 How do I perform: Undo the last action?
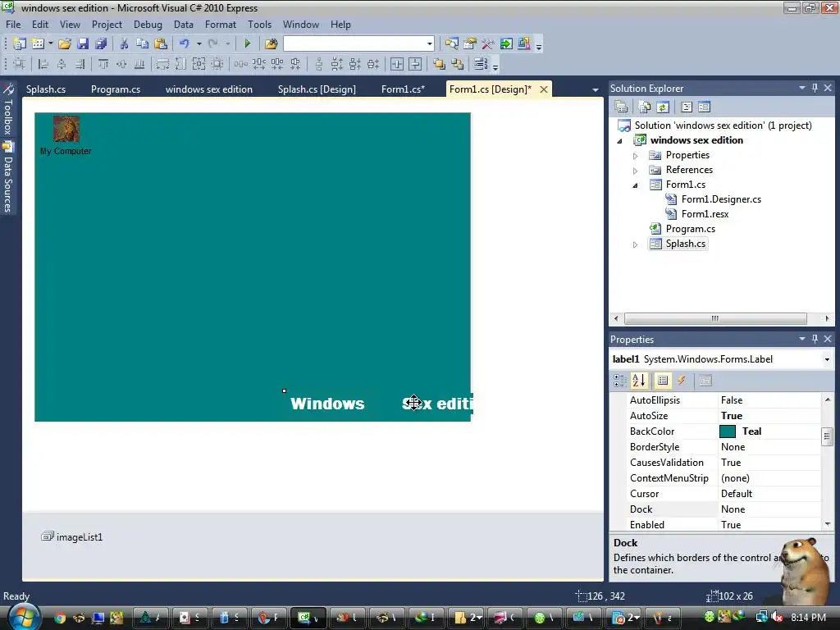185,44
